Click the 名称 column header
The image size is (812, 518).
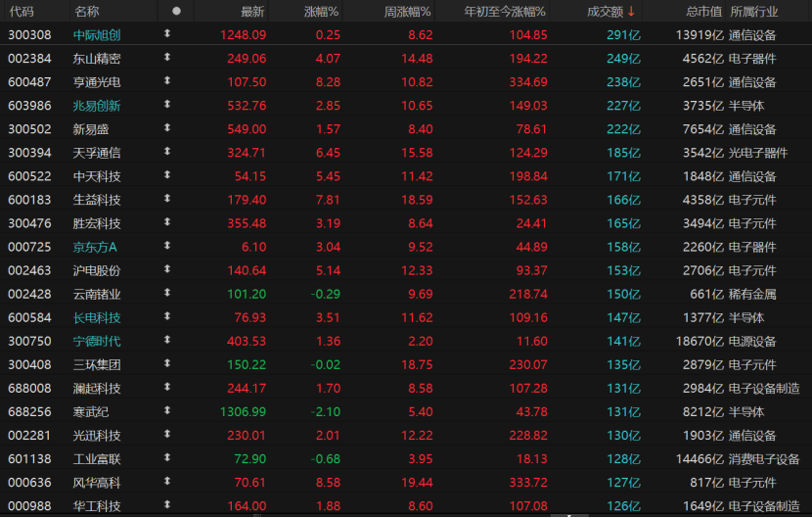pyautogui.click(x=86, y=12)
